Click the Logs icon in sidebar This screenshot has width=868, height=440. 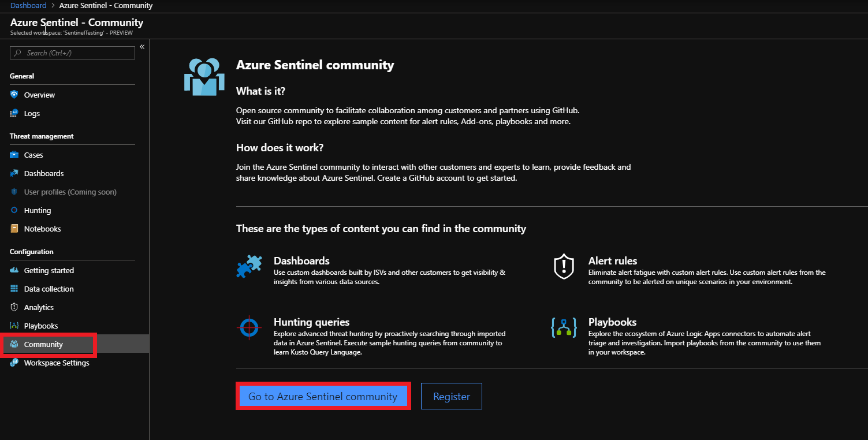14,113
